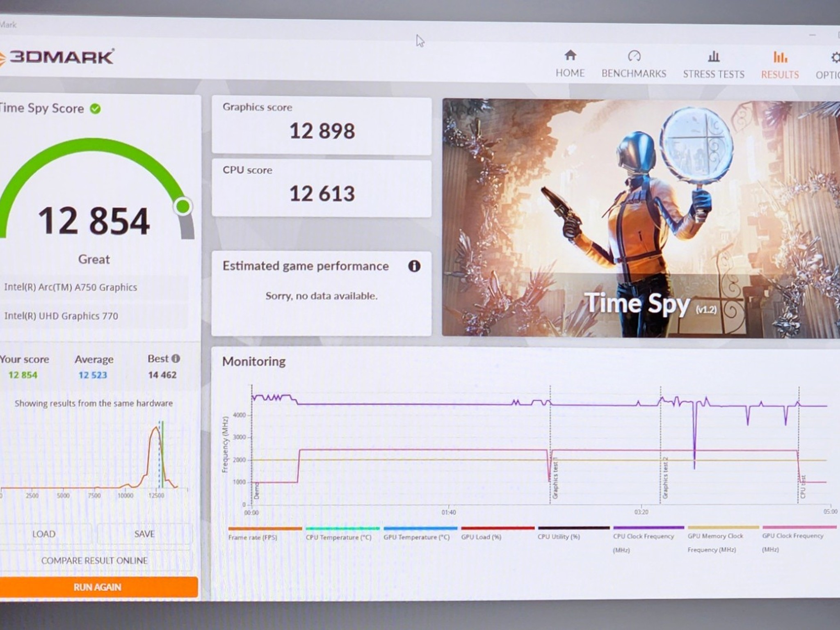The width and height of the screenshot is (840, 630).
Task: Click the COMPARE RESULT ONLINE button
Action: point(94,560)
